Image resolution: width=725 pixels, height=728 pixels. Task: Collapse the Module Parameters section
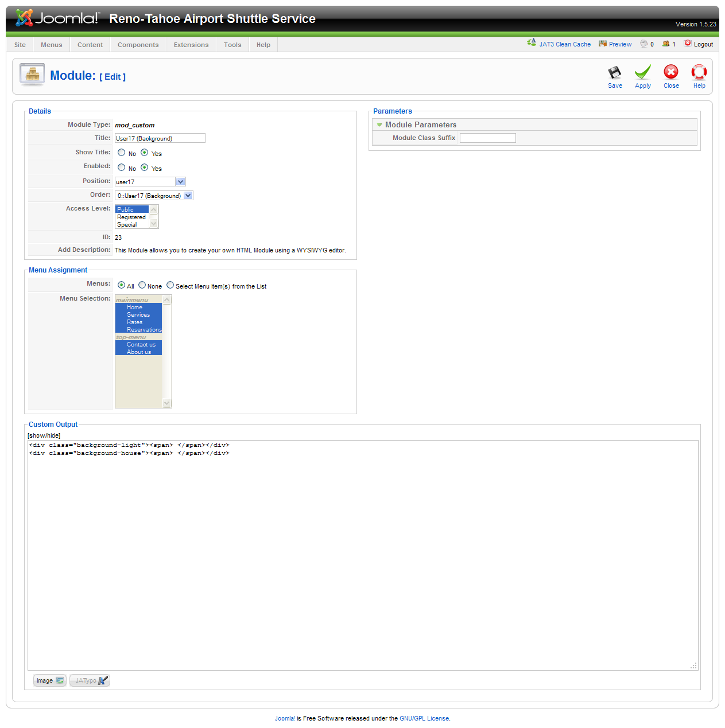(x=379, y=124)
